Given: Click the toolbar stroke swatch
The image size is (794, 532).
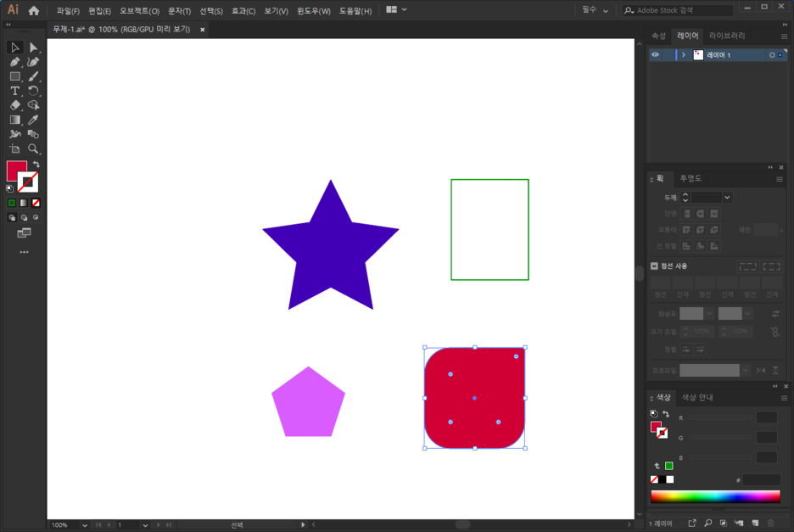Looking at the screenshot, I should (x=28, y=183).
